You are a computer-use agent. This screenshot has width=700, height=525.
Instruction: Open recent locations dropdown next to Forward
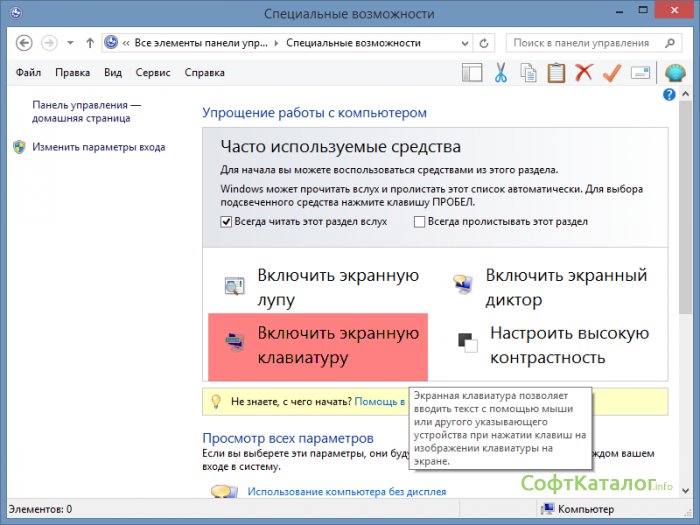(x=70, y=43)
